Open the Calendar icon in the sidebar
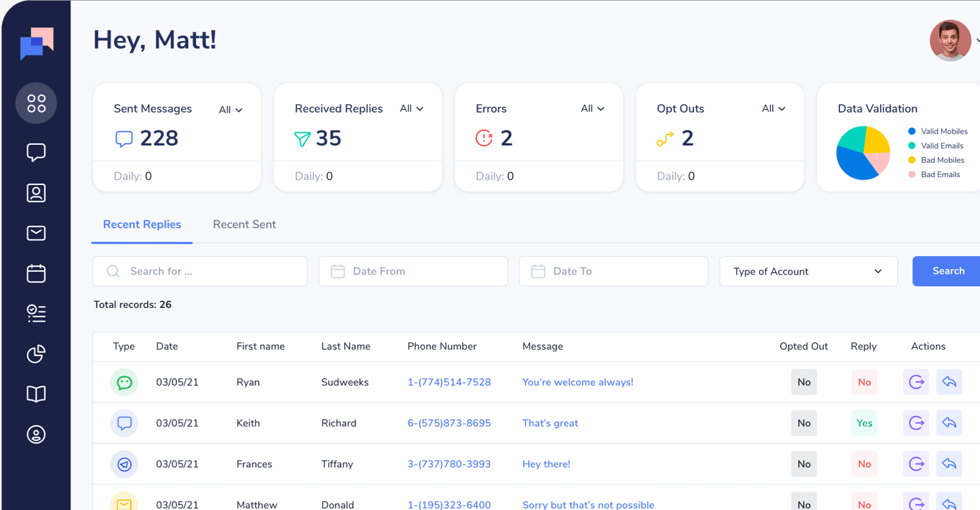 (36, 273)
